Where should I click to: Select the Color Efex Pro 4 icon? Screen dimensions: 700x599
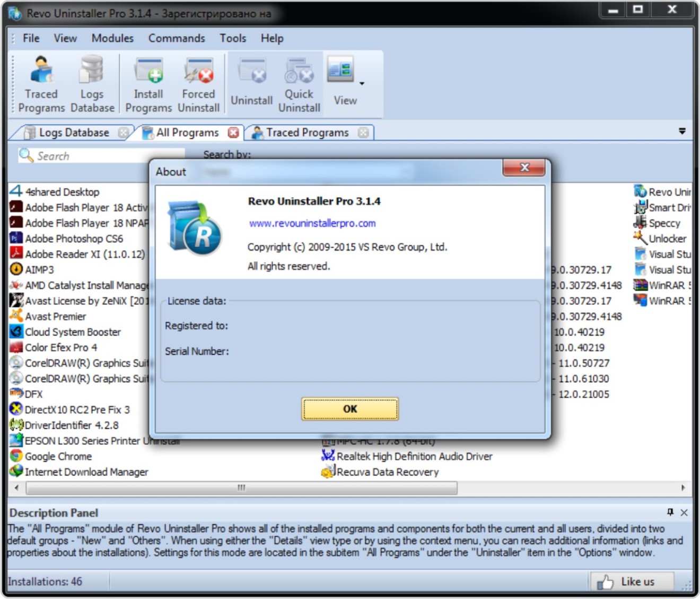16,347
